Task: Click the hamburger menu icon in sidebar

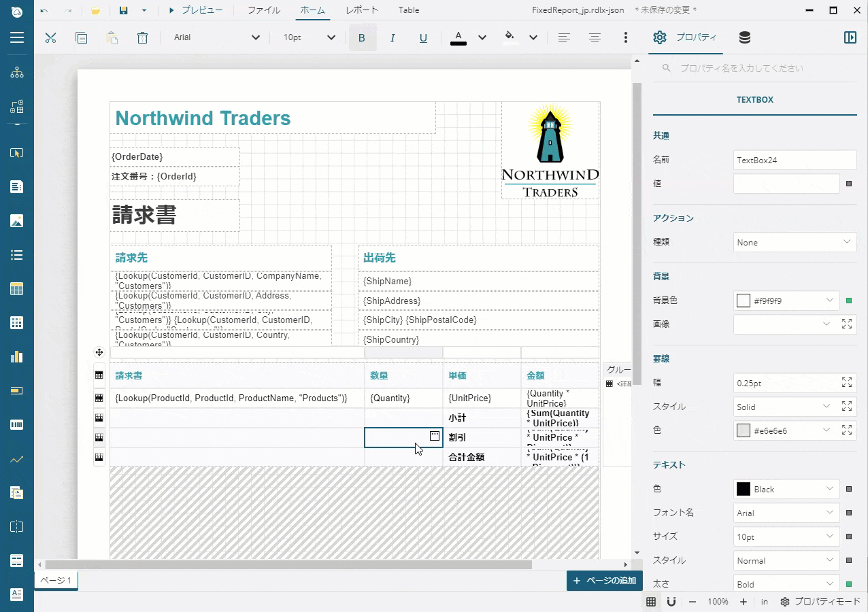Action: click(17, 37)
